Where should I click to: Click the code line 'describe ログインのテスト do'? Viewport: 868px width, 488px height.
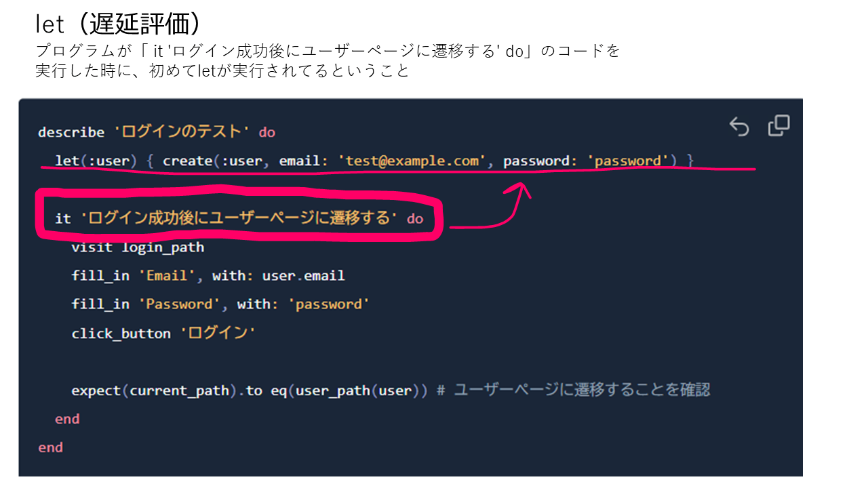[x=157, y=131]
